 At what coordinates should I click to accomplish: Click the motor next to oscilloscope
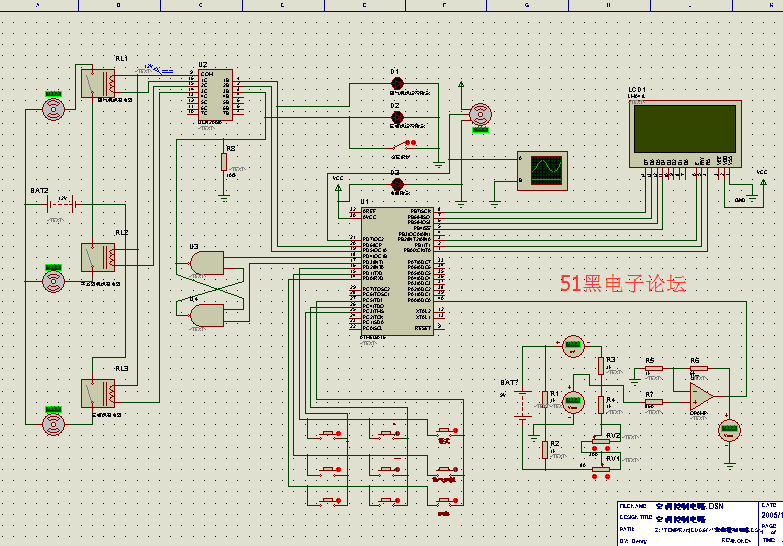[481, 115]
